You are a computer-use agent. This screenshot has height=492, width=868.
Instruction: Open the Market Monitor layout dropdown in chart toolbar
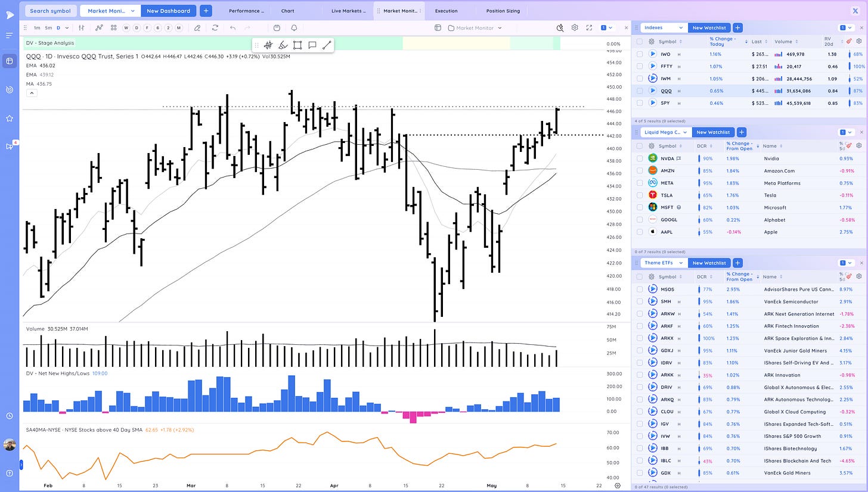point(475,27)
